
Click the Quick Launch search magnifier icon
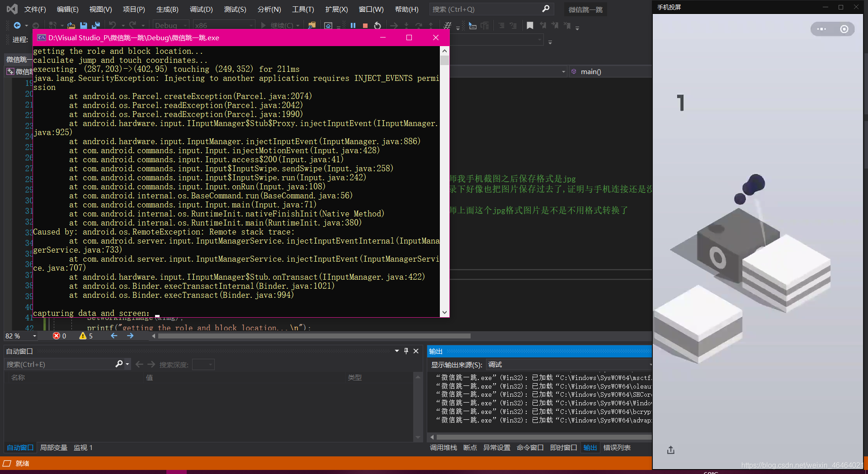pos(546,9)
